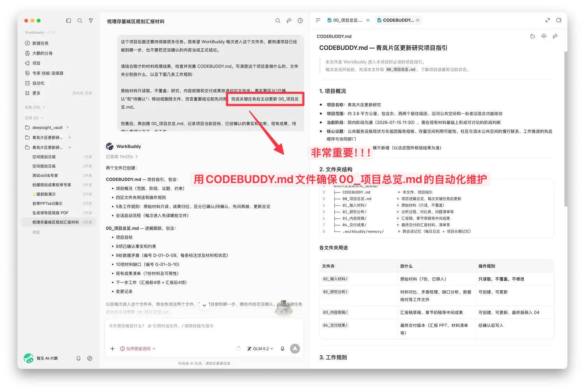Expand the deepsight_vault folder chevron
The width and height of the screenshot is (585, 392).
pos(67,127)
